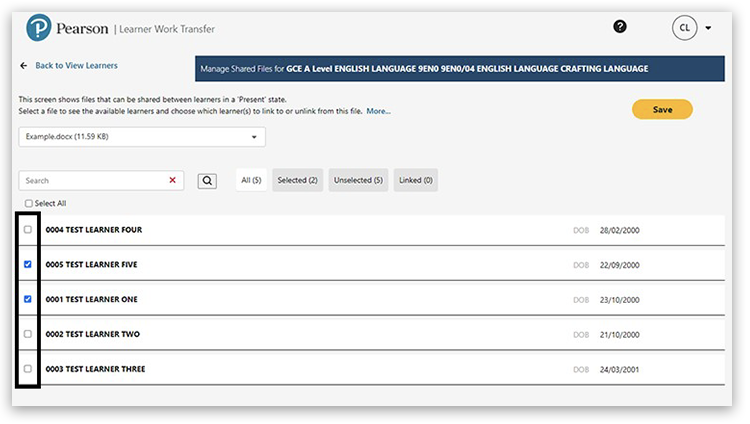
Task: Click the back arrow icon
Action: point(23,66)
